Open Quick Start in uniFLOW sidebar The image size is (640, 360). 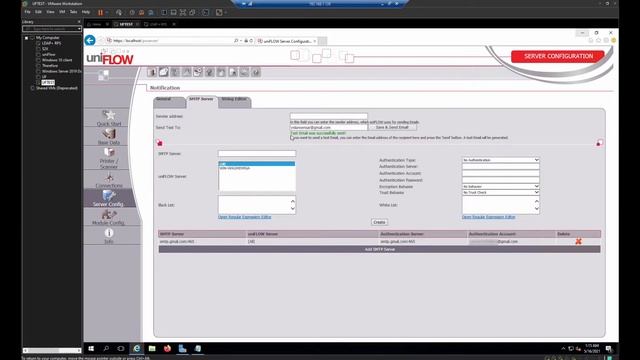109,118
